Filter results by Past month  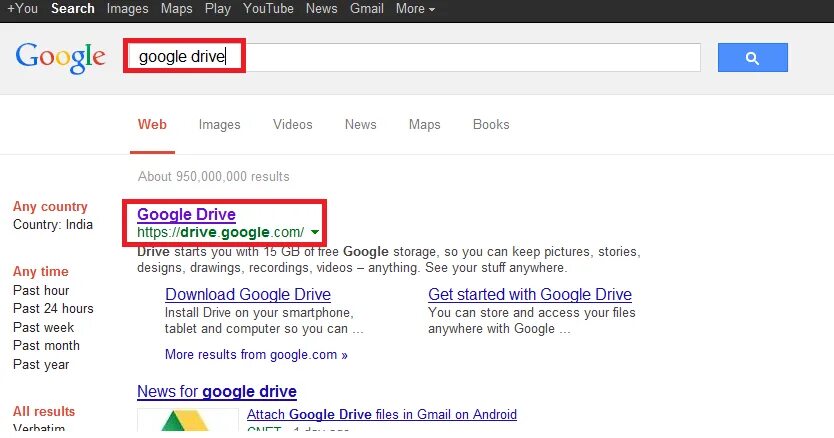point(46,345)
